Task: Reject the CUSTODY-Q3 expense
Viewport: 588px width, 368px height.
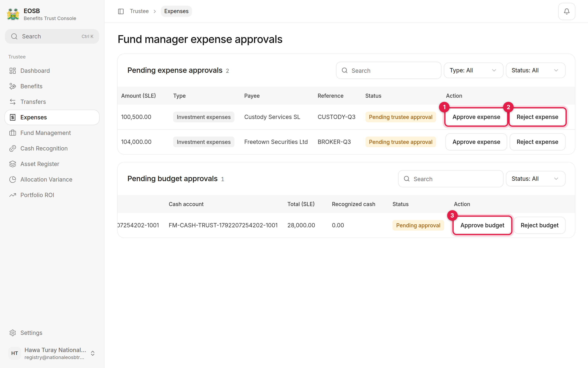Action: (x=537, y=117)
